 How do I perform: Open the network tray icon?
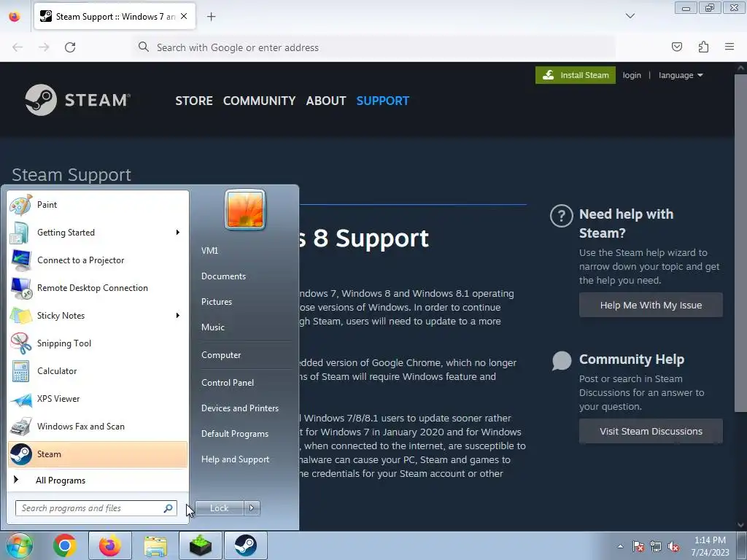656,547
